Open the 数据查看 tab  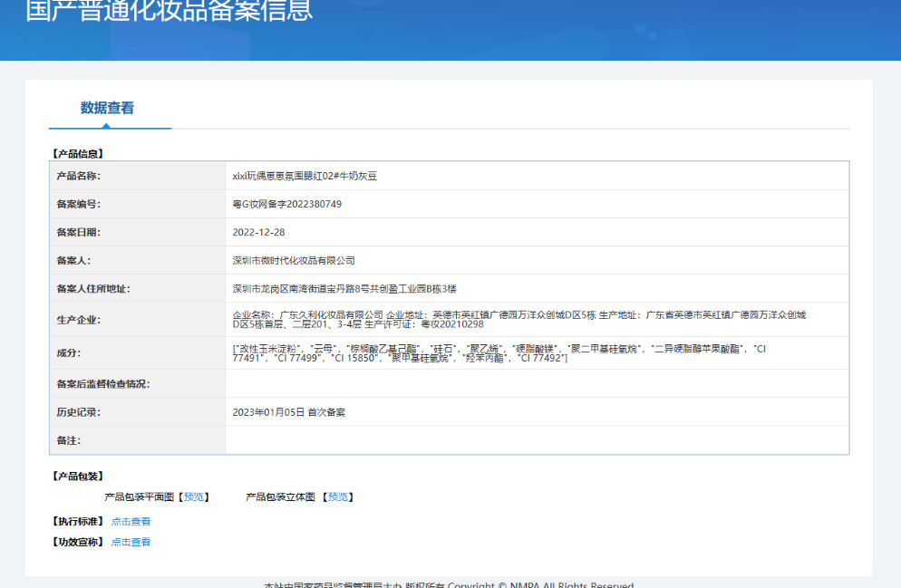[x=108, y=108]
